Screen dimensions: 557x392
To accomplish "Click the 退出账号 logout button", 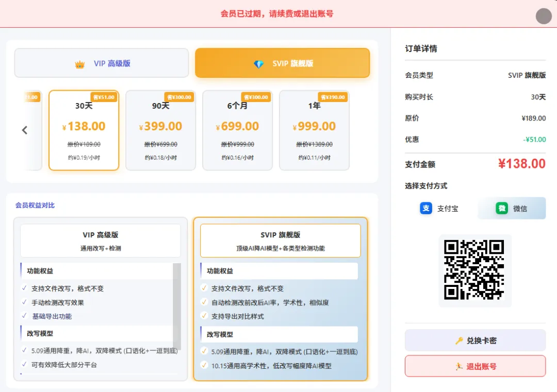I will pos(476,366).
